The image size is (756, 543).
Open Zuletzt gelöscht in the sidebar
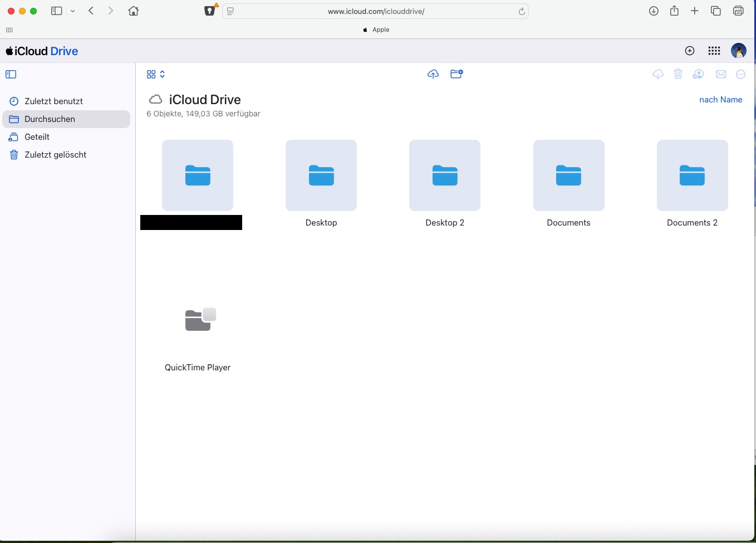[66, 155]
